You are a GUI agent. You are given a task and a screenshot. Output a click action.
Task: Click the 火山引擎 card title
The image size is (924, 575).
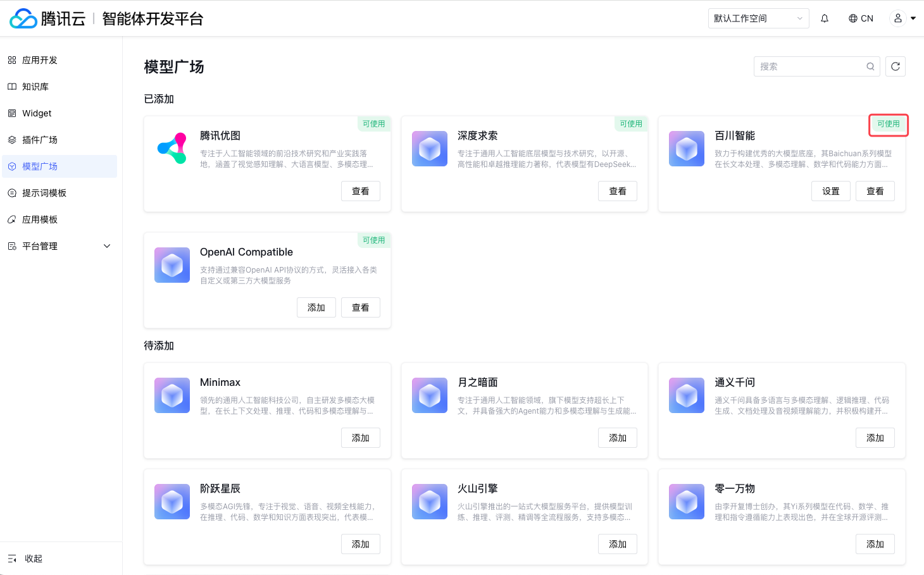[478, 489]
